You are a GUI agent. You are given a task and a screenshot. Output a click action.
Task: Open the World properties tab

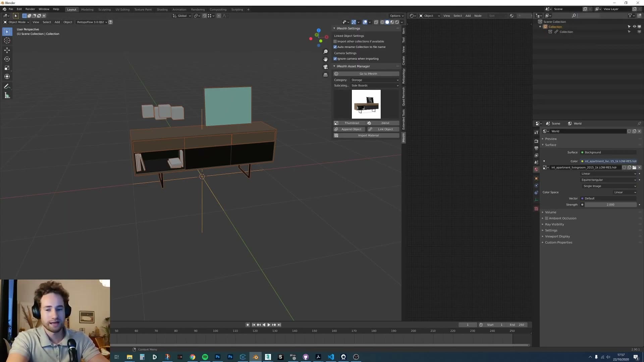536,169
